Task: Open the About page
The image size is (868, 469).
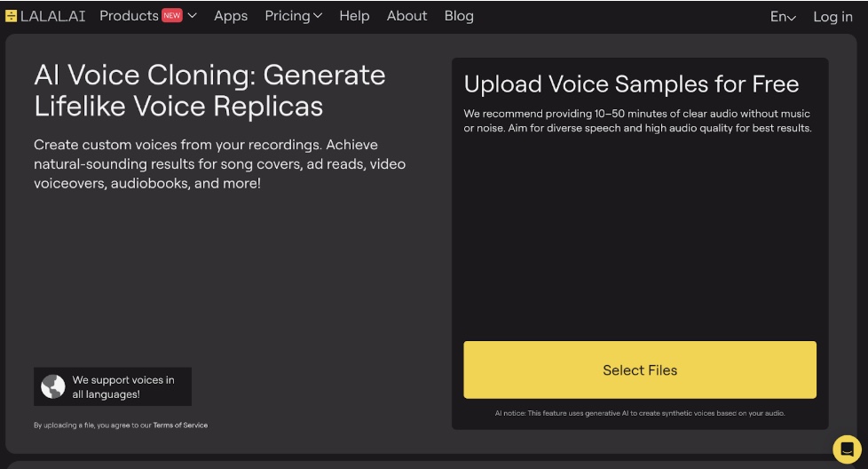Action: 406,16
